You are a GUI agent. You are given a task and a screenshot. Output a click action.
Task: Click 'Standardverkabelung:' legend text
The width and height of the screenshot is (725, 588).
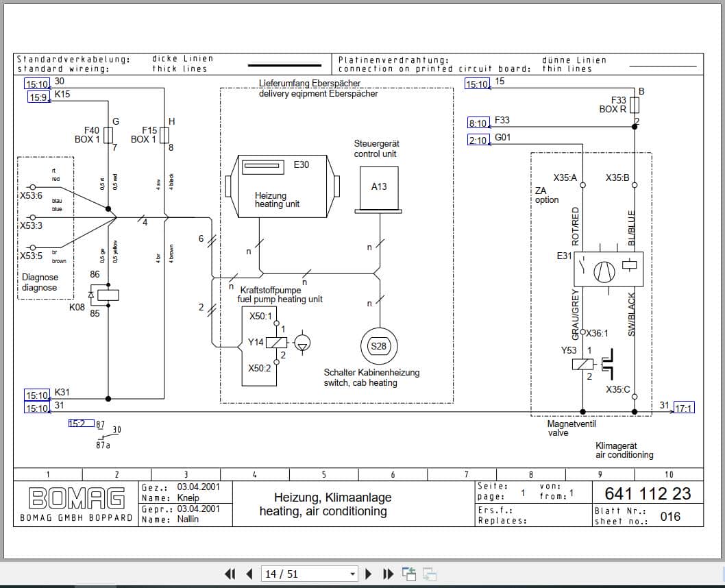coord(73,59)
